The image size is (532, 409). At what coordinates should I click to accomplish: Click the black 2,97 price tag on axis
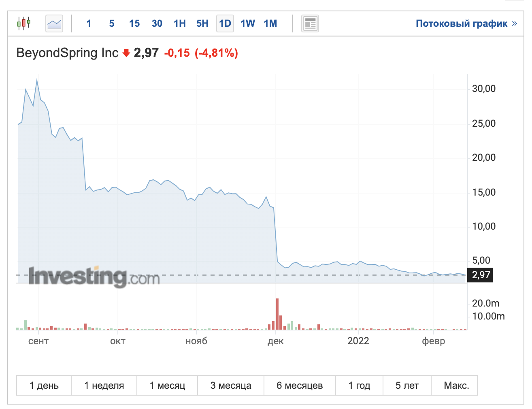(480, 275)
